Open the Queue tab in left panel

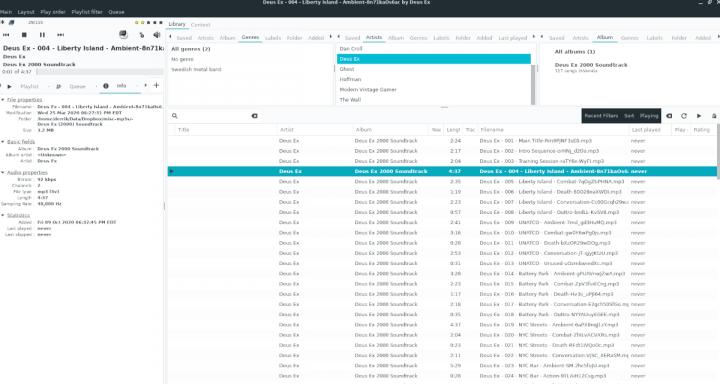pos(77,86)
